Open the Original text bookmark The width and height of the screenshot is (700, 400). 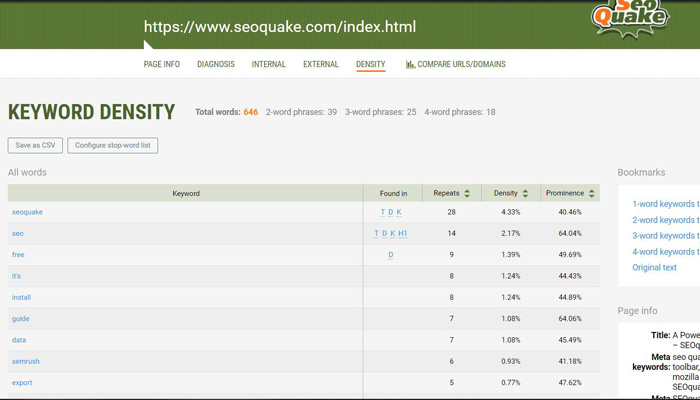(x=654, y=267)
